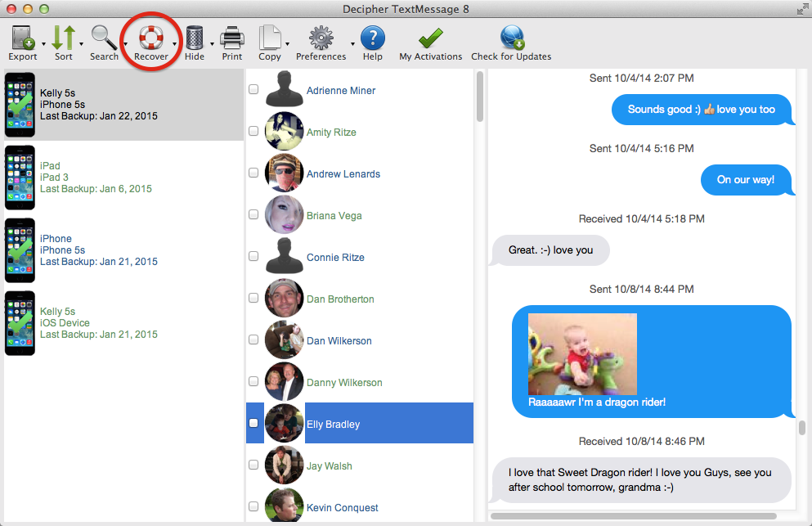Click the window fullscreen arrows icon
Image resolution: width=812 pixels, height=526 pixels.
[802, 9]
